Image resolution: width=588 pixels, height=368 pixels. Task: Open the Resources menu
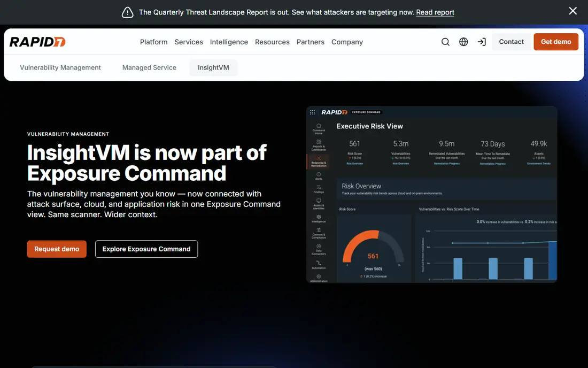(272, 42)
